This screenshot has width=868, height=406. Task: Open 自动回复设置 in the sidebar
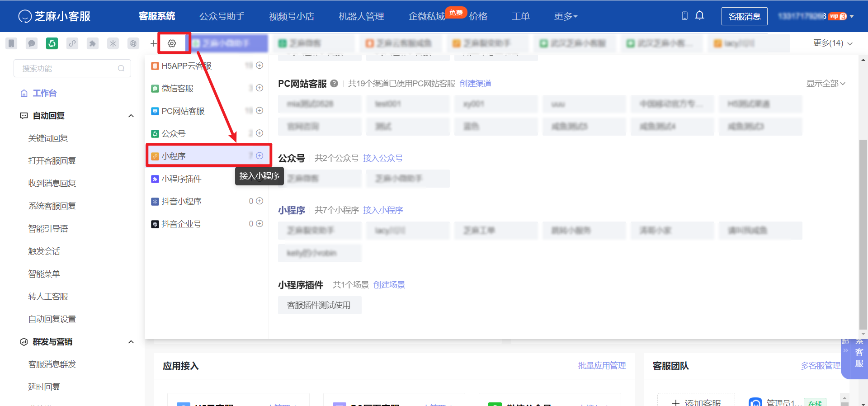coord(52,319)
